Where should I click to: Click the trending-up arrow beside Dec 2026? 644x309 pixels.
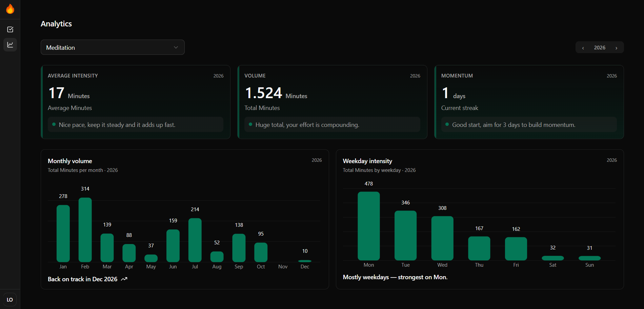click(x=124, y=279)
